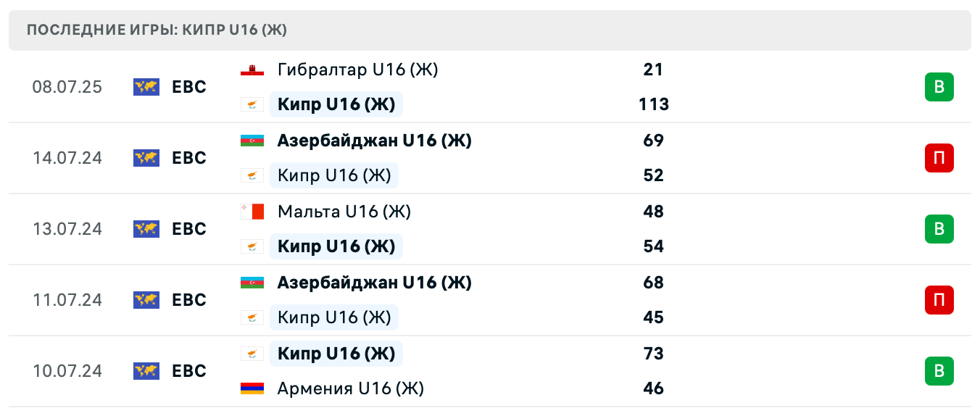Click EBC league icon for 10.07.24 match
Screen dimensions: 980x416
(146, 371)
